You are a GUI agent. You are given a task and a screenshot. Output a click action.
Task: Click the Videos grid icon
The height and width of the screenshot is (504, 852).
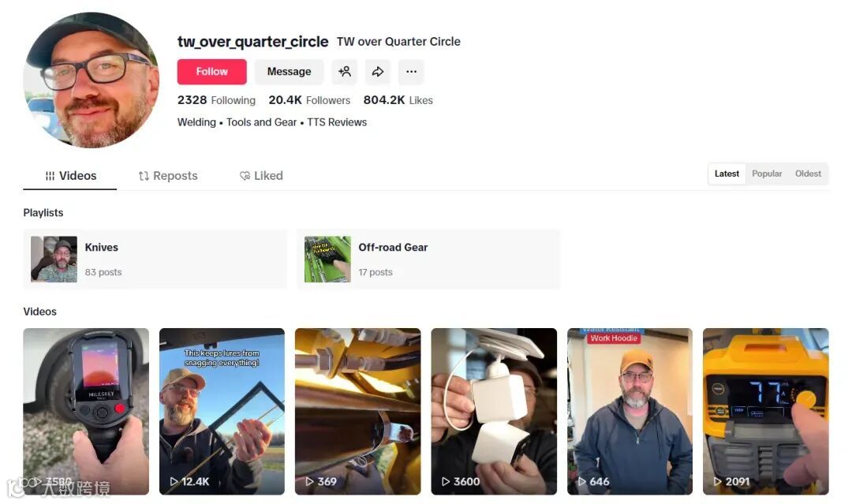pyautogui.click(x=50, y=176)
